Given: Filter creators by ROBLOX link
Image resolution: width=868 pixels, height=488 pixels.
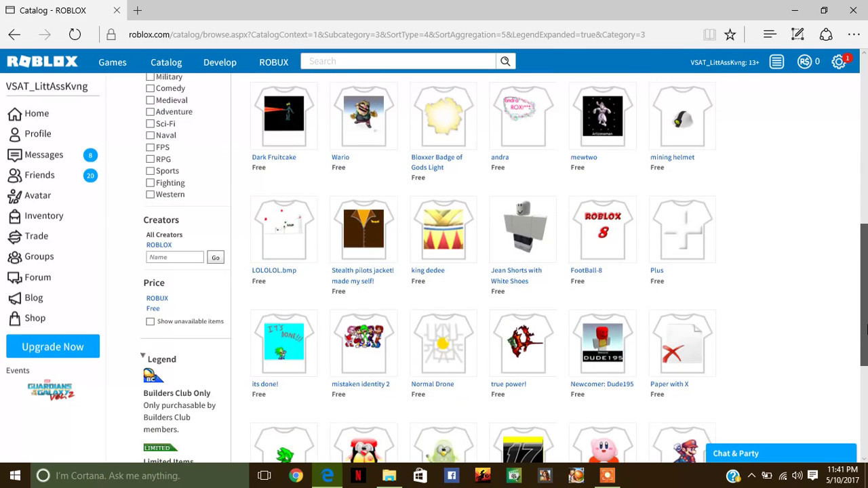Looking at the screenshot, I should tap(159, 245).
